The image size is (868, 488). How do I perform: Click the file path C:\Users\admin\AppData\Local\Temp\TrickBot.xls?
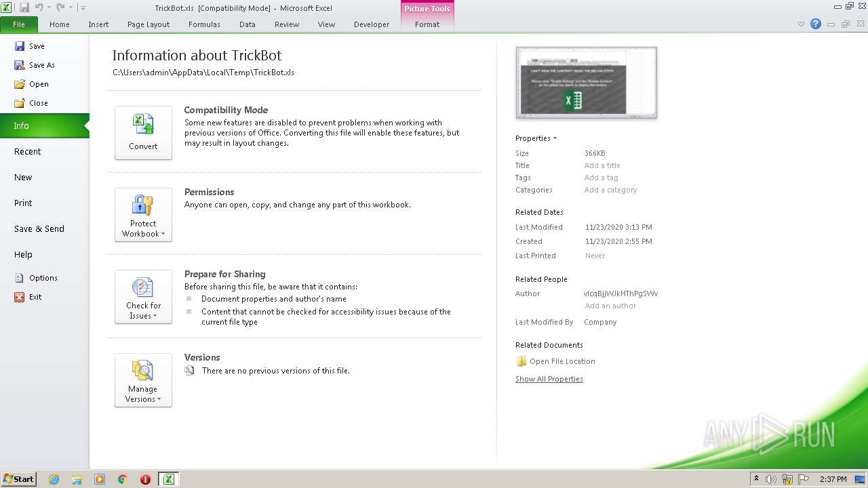pyautogui.click(x=203, y=73)
